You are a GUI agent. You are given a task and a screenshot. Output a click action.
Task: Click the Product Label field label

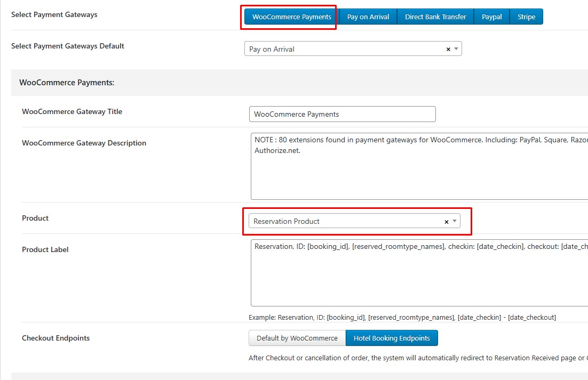click(x=45, y=249)
